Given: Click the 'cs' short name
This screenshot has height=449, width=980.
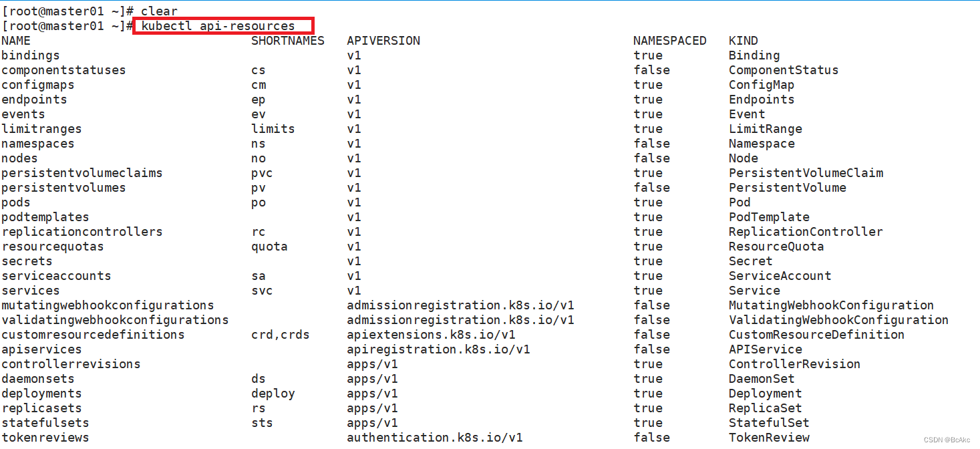Looking at the screenshot, I should click(x=259, y=70).
